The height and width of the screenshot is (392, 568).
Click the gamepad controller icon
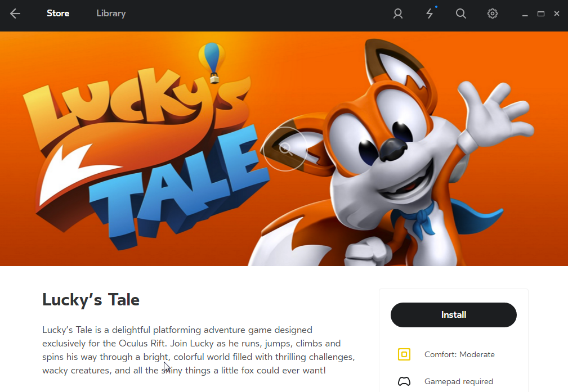[404, 381]
